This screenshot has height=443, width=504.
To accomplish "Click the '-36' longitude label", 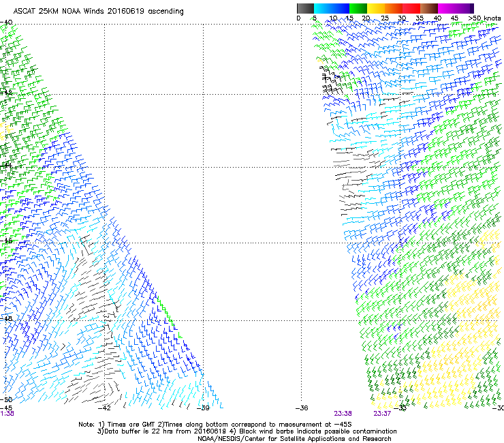I will click(x=302, y=408).
